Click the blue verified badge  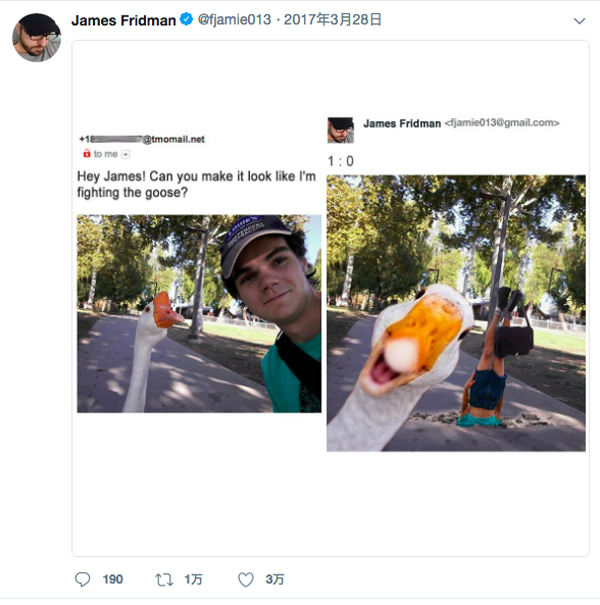coord(185,20)
